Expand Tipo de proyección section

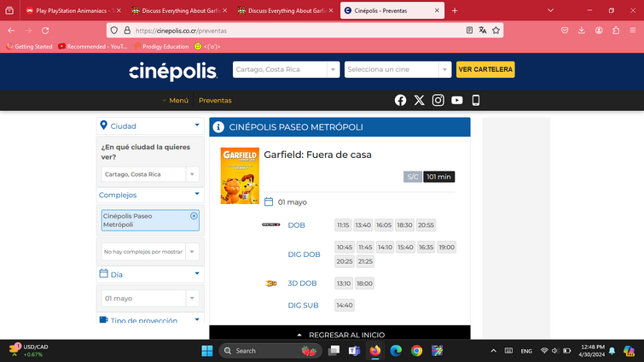click(x=150, y=319)
